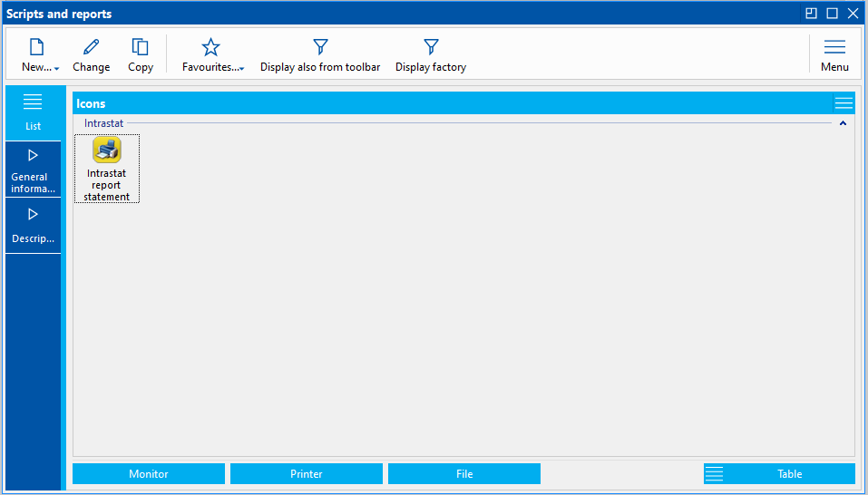Open the Menu hamburger button
Image resolution: width=868 pixels, height=495 pixels.
[834, 54]
